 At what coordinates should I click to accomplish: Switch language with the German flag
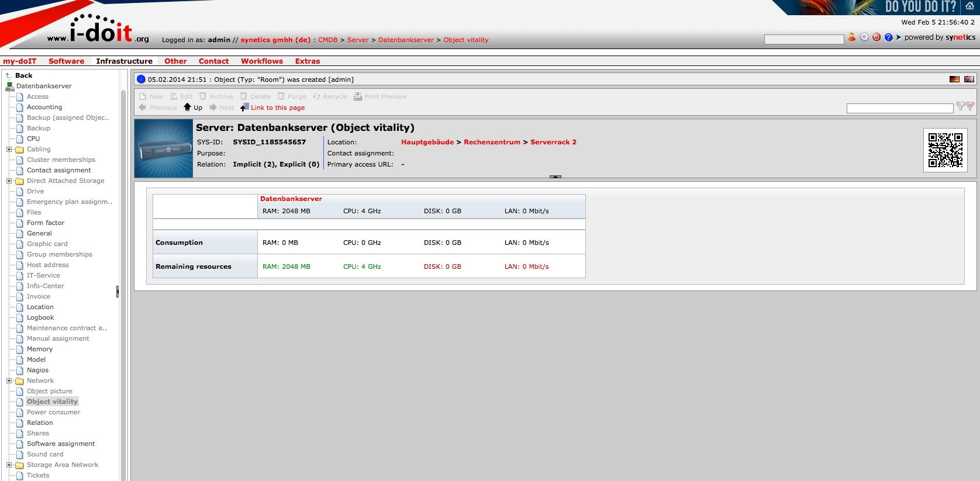click(x=954, y=79)
